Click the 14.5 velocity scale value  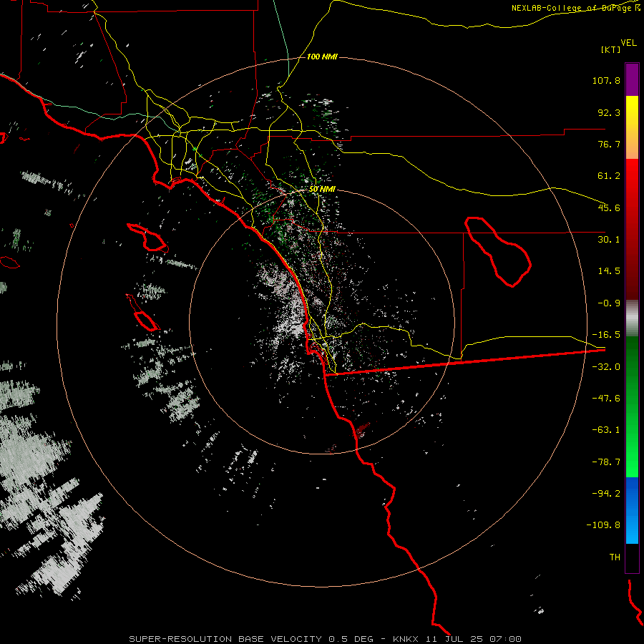(609, 271)
